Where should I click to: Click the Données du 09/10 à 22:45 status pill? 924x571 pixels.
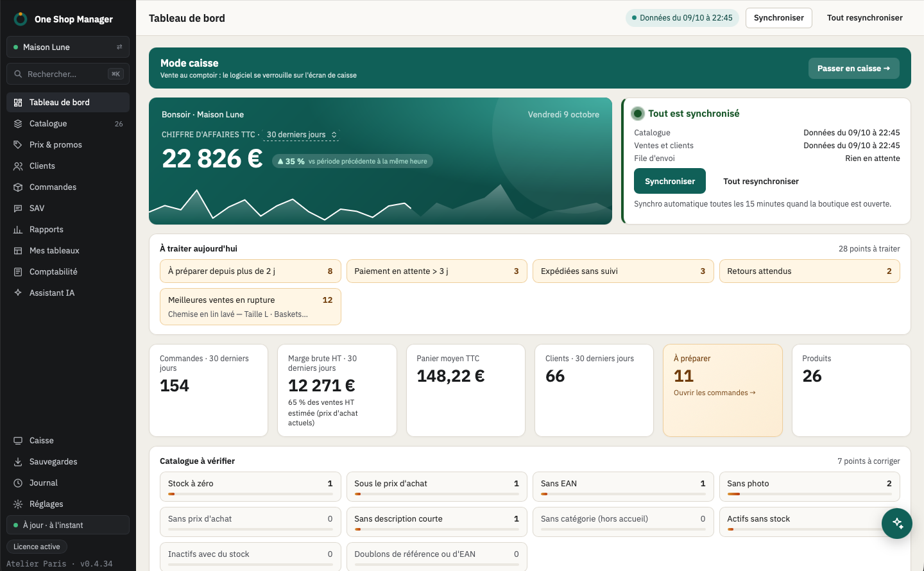point(682,18)
